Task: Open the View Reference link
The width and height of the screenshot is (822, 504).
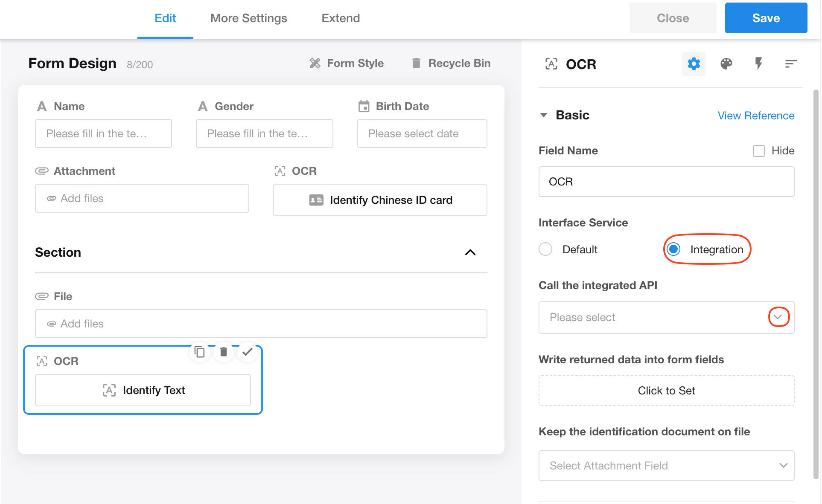Action: (x=756, y=116)
